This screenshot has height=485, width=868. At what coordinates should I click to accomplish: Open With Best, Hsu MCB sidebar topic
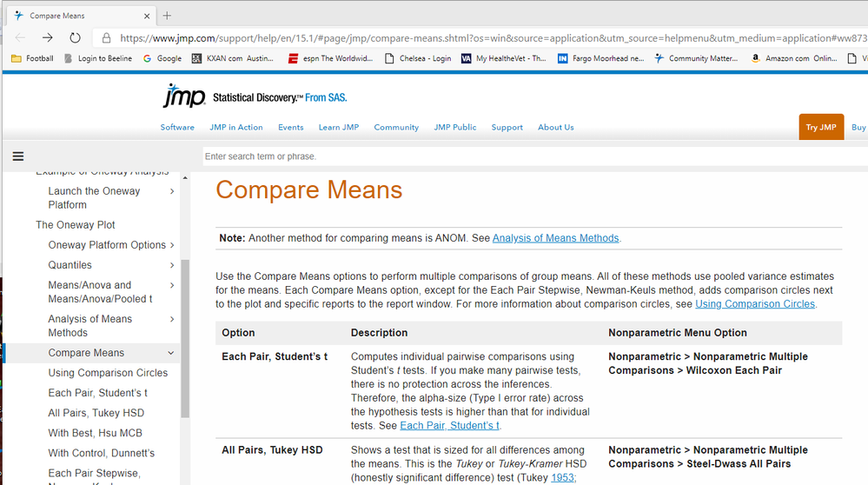pyautogui.click(x=96, y=433)
